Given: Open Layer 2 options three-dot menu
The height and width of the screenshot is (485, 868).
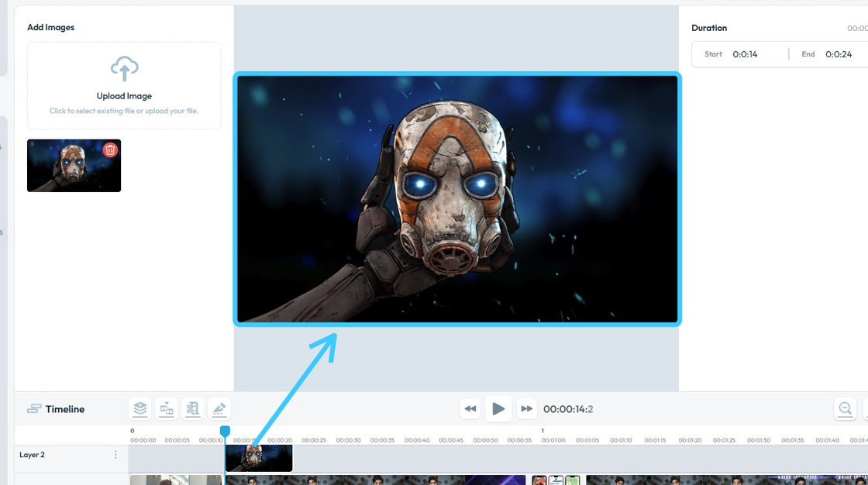Looking at the screenshot, I should (x=115, y=455).
